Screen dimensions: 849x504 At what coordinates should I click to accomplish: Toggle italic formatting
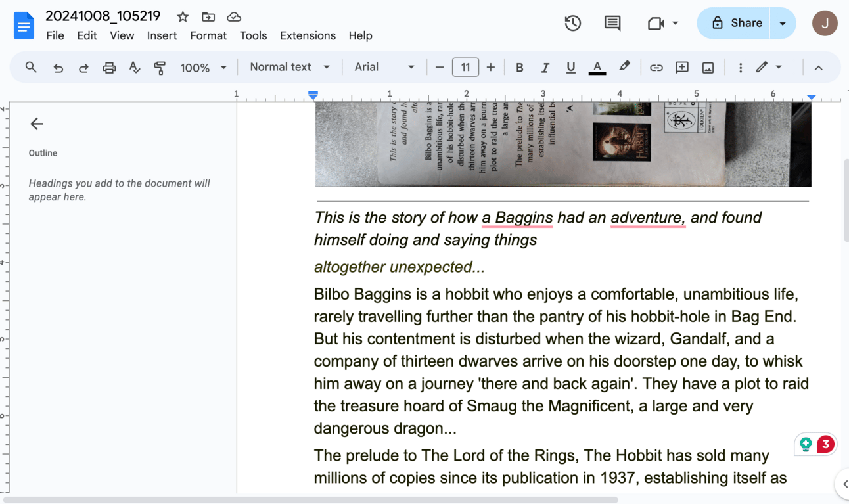(545, 68)
